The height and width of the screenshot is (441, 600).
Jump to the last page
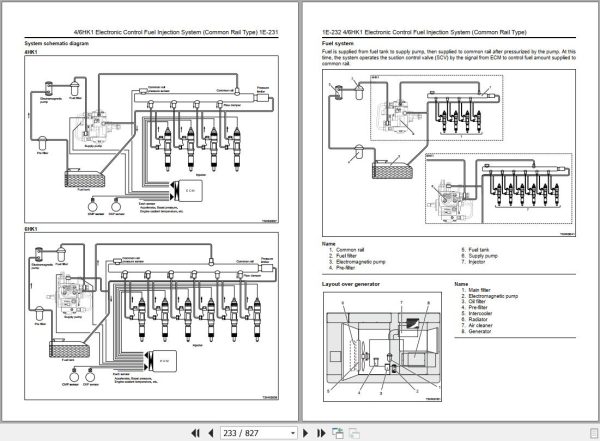coord(321,433)
